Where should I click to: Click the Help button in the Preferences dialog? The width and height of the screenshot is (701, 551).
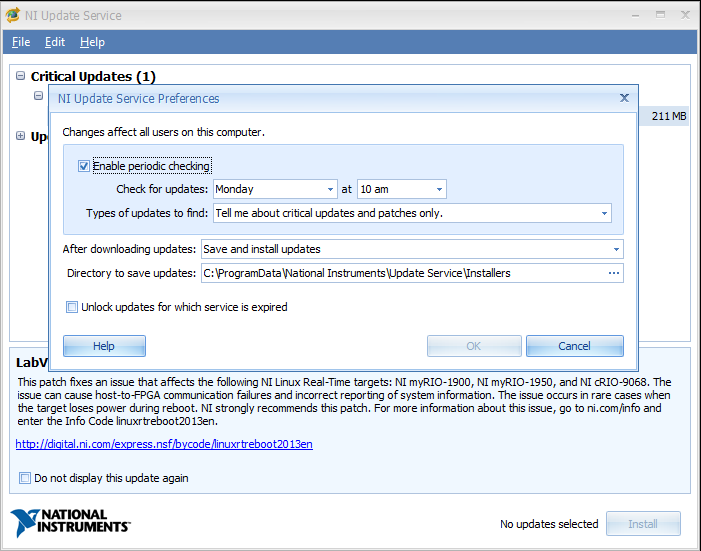104,346
